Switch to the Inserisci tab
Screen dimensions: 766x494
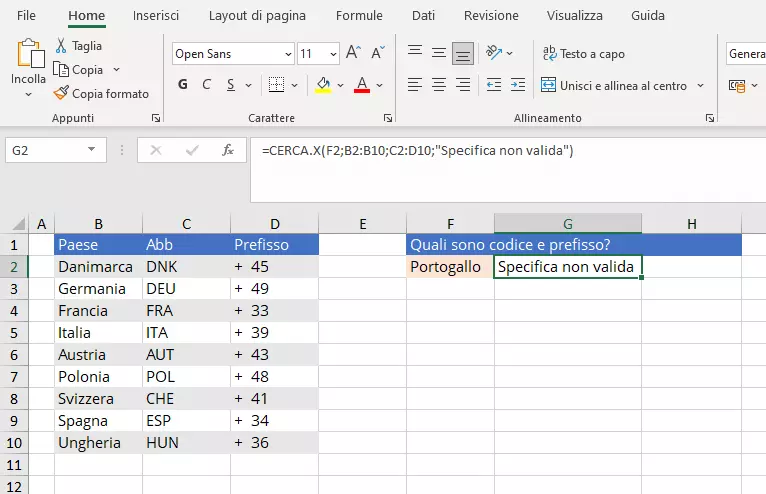click(x=156, y=16)
